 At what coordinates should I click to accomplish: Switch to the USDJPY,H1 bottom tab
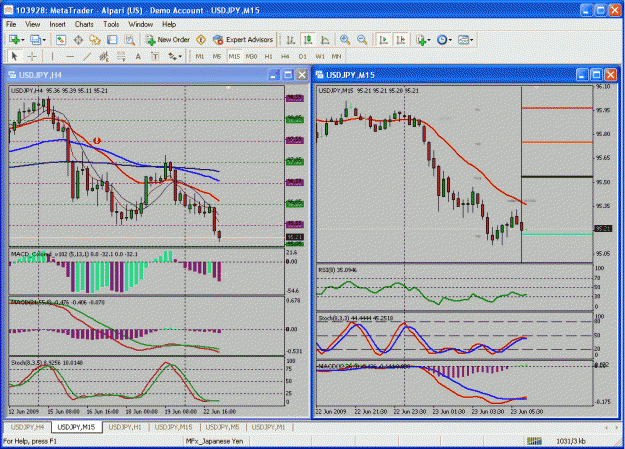[x=125, y=427]
